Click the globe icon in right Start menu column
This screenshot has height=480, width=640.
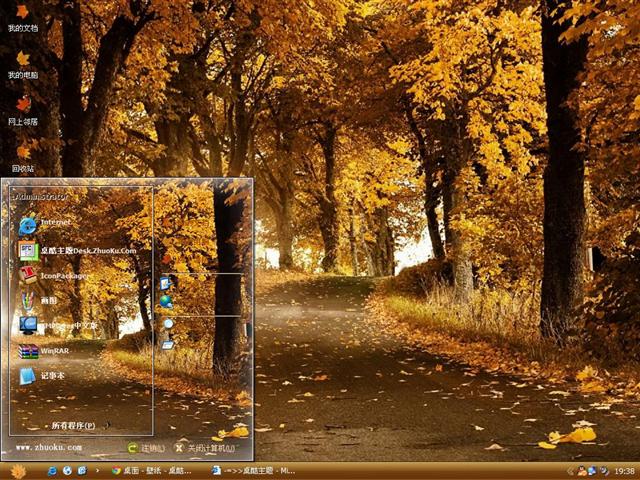(166, 301)
